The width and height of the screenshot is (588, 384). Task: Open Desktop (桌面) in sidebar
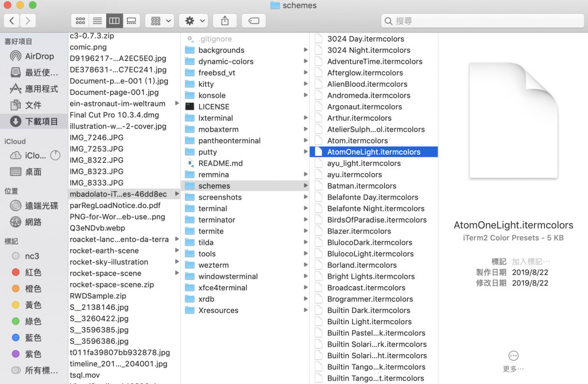click(34, 172)
